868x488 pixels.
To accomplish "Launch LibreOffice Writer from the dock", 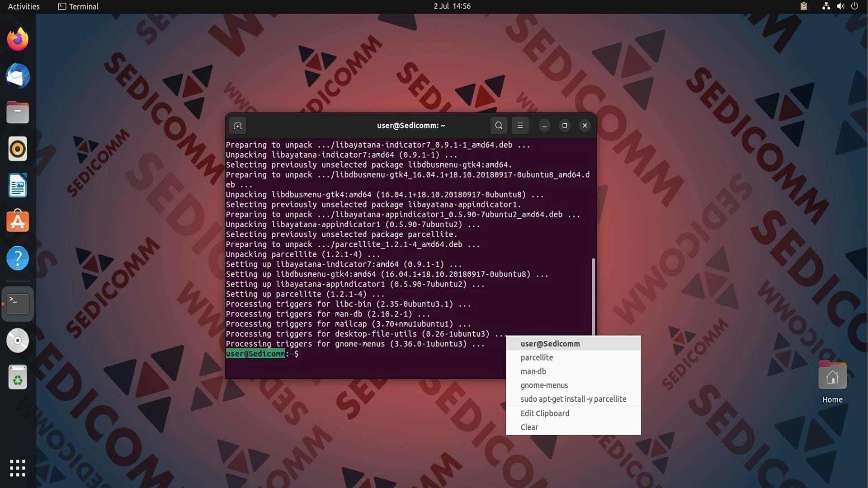I will pos(18,185).
